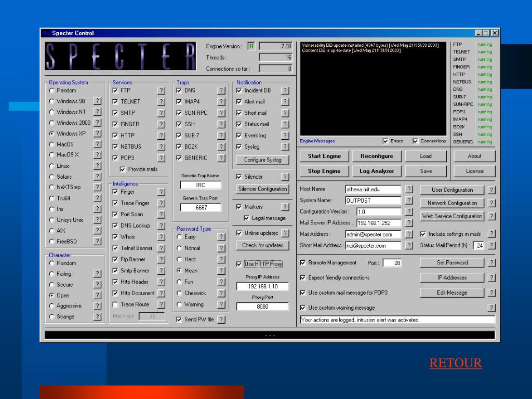Screen dimensions: 532x399
Task: Click the help button beside Set Password
Action: (491, 262)
